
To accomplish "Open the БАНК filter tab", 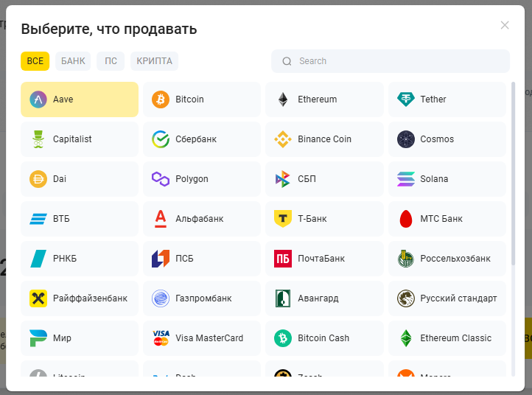I will 73,61.
